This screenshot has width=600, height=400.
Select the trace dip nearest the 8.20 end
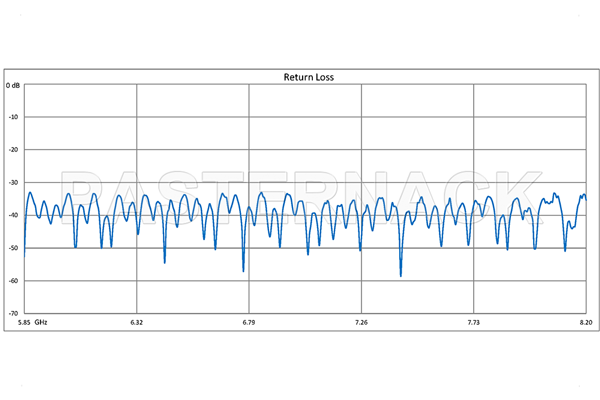click(565, 249)
